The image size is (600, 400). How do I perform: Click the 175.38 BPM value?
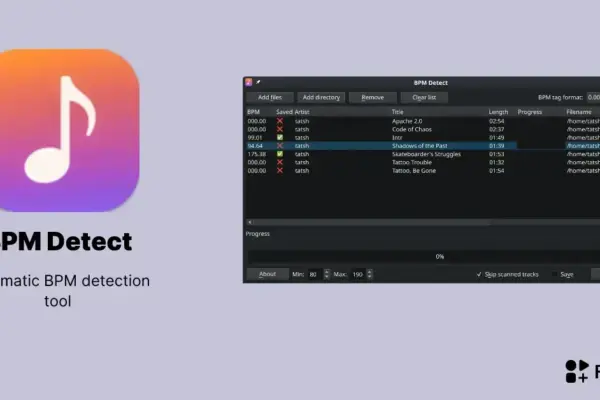click(257, 154)
